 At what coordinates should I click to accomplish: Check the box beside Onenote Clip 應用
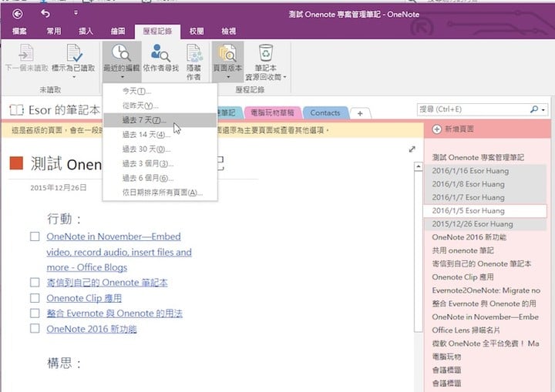(35, 298)
